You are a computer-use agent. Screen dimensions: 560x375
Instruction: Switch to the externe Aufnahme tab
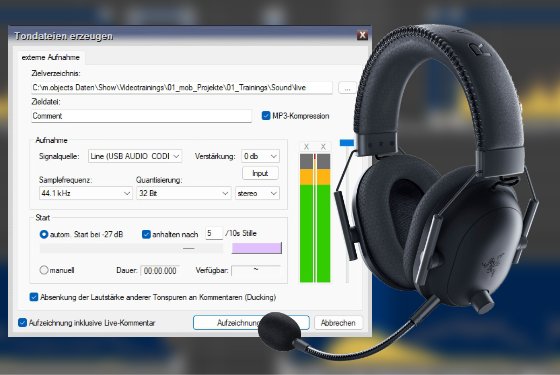click(50, 58)
